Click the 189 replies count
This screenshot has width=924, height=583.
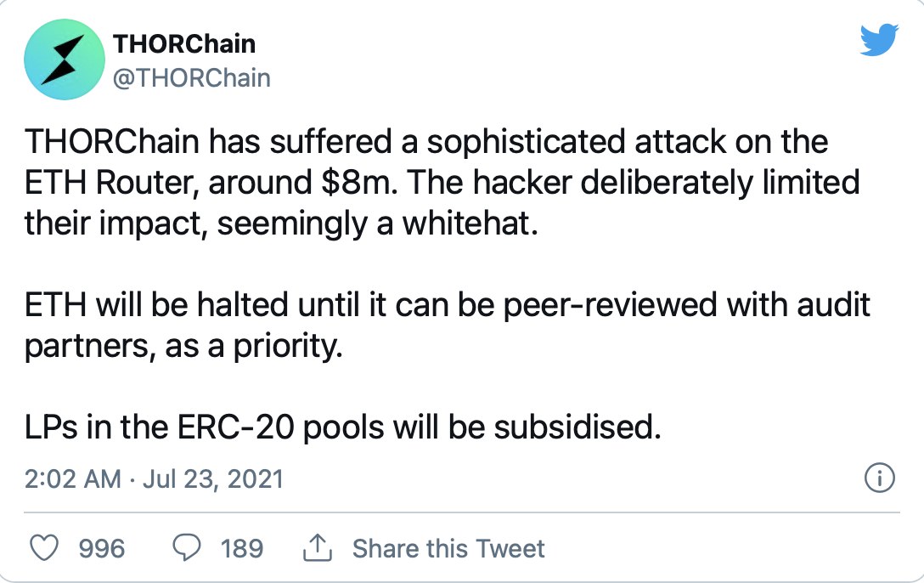[241, 548]
